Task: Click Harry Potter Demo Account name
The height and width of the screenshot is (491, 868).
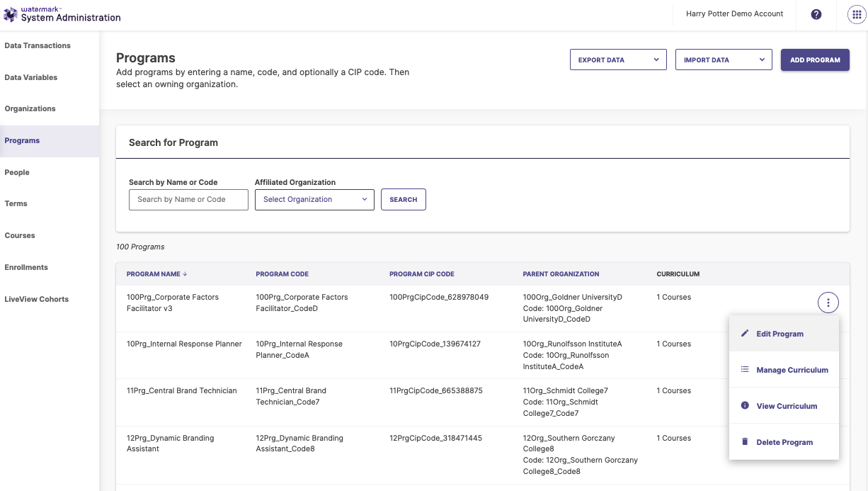Action: (735, 13)
